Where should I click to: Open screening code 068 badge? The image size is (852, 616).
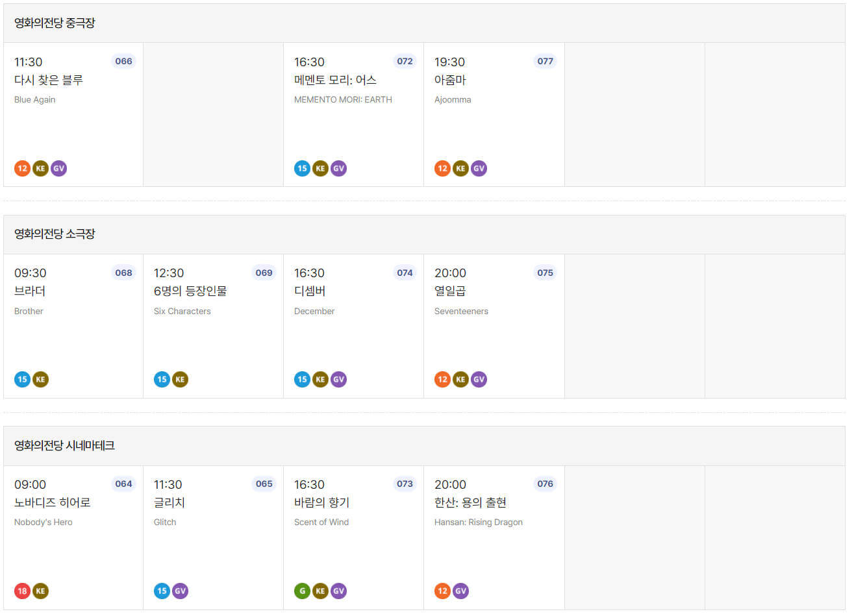pos(123,273)
